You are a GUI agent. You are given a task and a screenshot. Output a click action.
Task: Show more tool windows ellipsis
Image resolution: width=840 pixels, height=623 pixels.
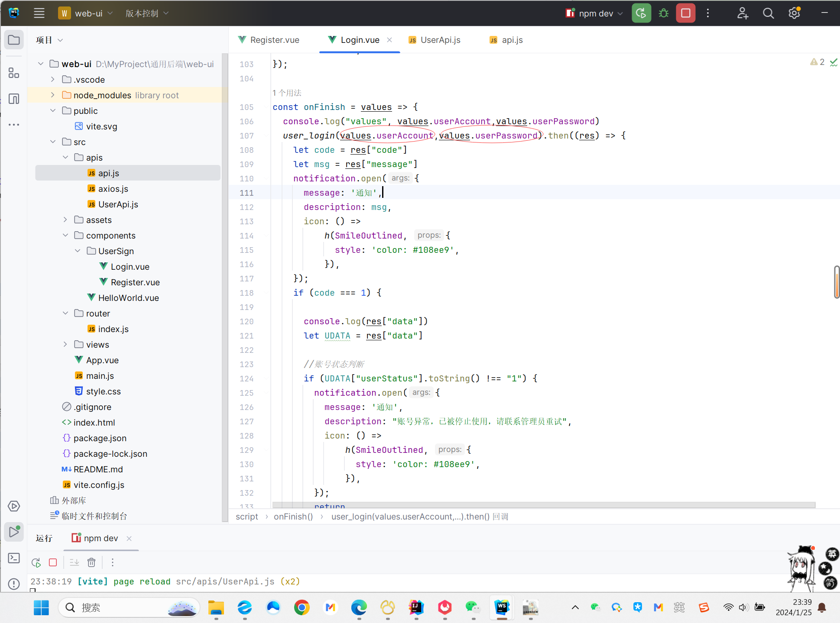14,125
